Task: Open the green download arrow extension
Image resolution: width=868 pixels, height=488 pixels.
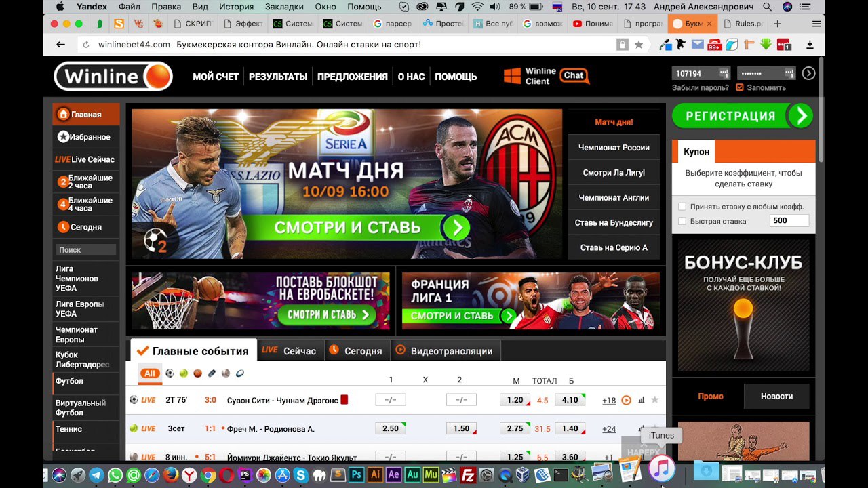Action: pyautogui.click(x=766, y=45)
